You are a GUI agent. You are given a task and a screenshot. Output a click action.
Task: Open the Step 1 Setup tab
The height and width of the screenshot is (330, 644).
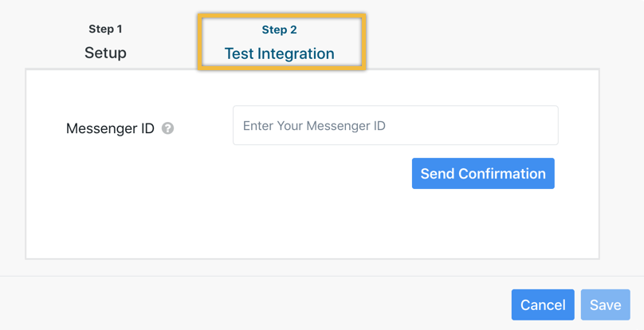click(x=105, y=41)
